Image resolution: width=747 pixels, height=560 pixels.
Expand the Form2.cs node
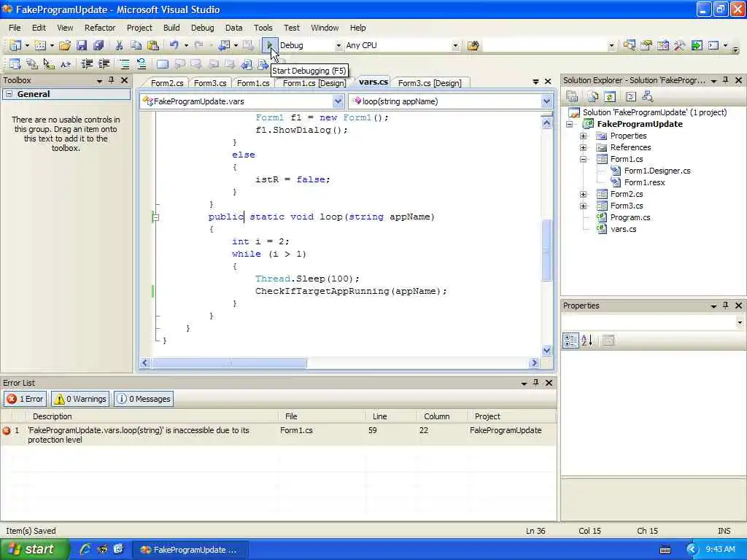[583, 194]
